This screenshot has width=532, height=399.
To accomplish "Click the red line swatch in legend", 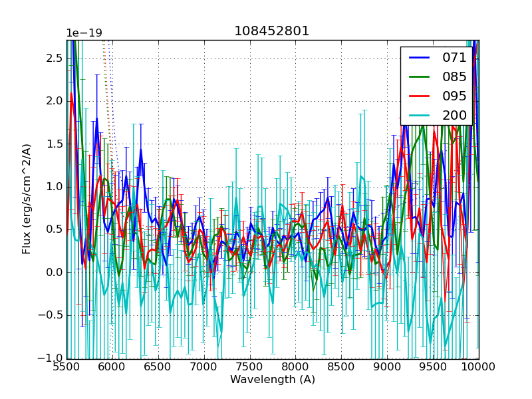I will tap(419, 96).
